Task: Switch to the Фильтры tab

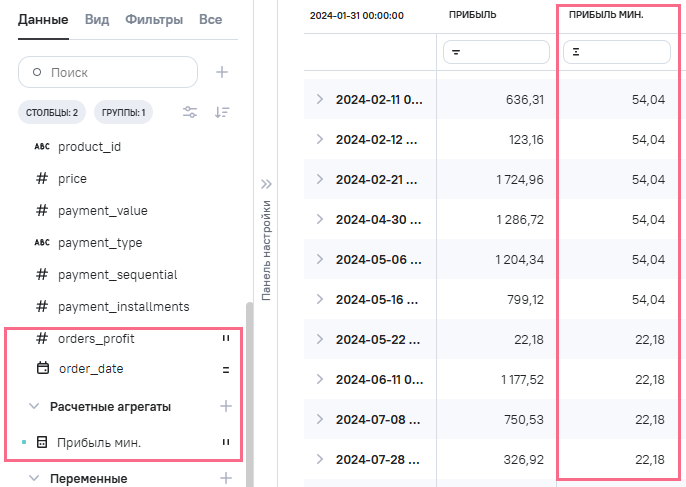Action: 153,19
